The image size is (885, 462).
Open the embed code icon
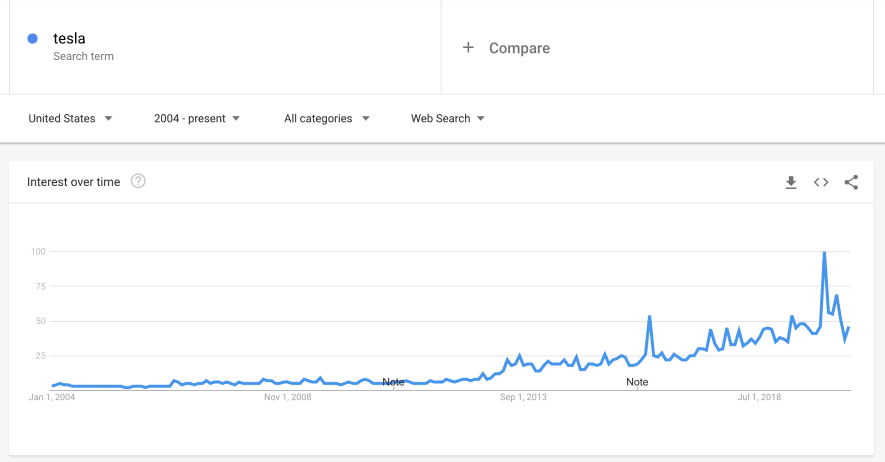pyautogui.click(x=821, y=182)
